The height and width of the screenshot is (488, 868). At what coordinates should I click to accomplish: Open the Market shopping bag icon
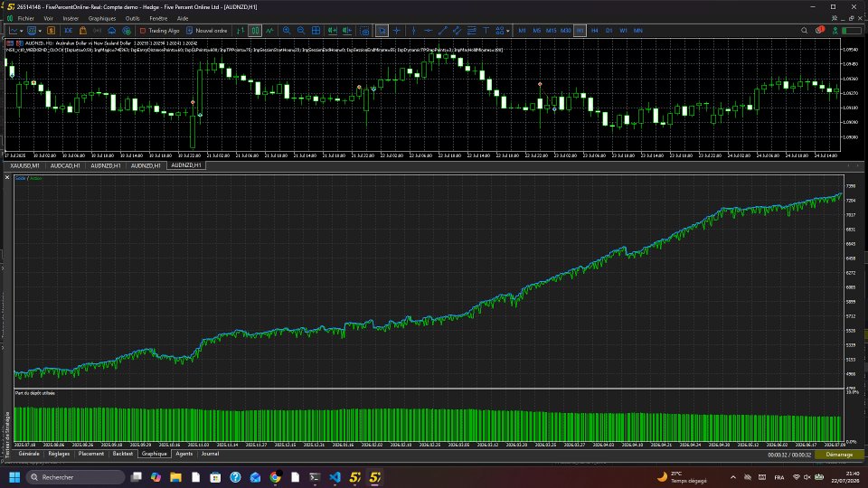pos(82,31)
